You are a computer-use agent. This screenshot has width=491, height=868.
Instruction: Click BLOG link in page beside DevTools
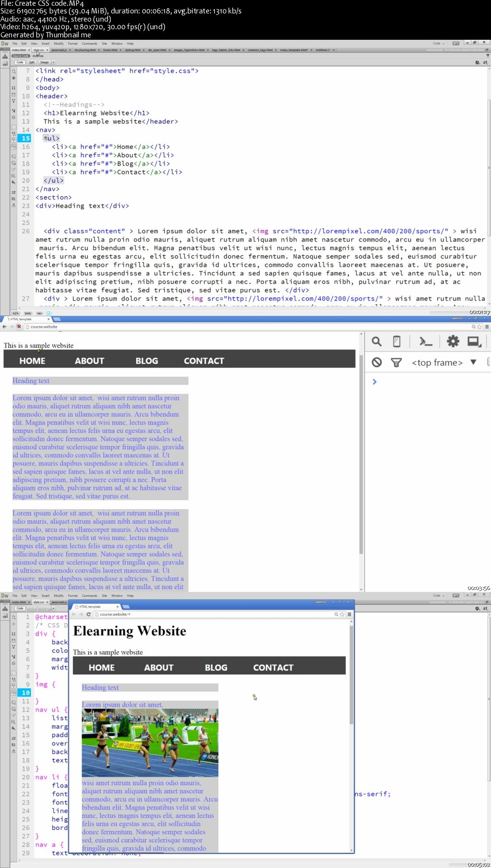click(x=147, y=361)
